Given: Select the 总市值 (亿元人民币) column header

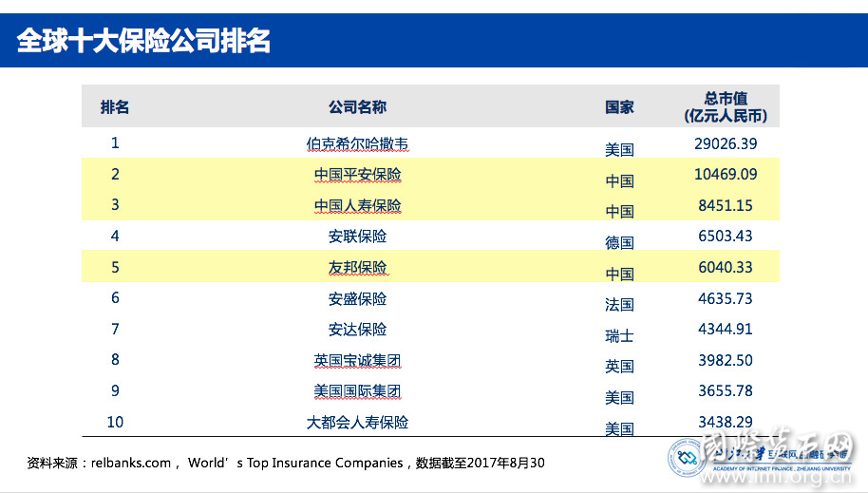Looking at the screenshot, I should click(726, 107).
